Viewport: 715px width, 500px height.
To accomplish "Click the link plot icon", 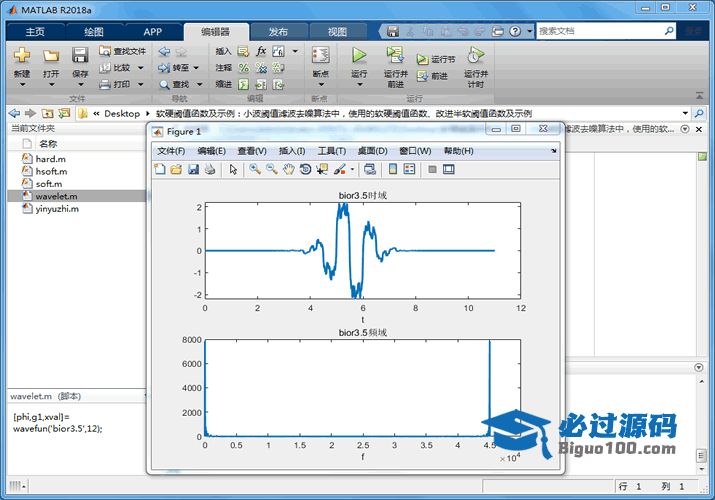I will [x=370, y=170].
